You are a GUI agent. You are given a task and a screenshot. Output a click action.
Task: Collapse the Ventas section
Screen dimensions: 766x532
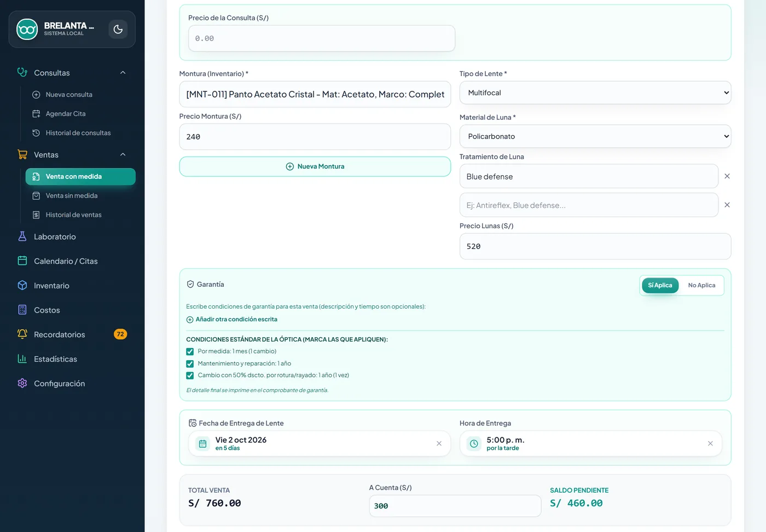(x=123, y=155)
